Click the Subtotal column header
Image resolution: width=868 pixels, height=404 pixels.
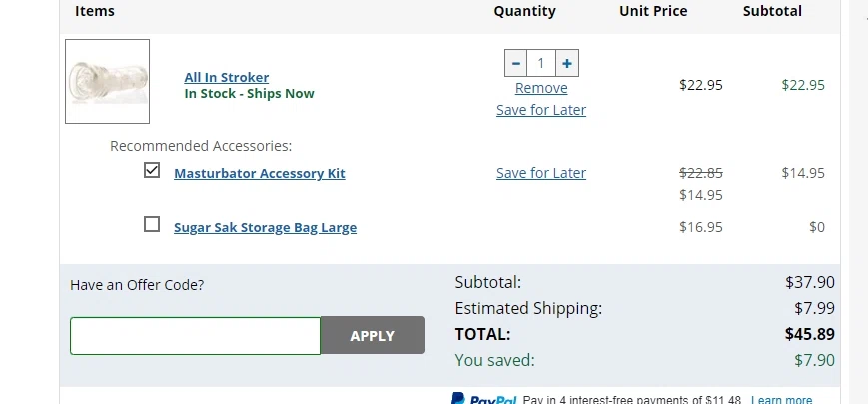[772, 11]
